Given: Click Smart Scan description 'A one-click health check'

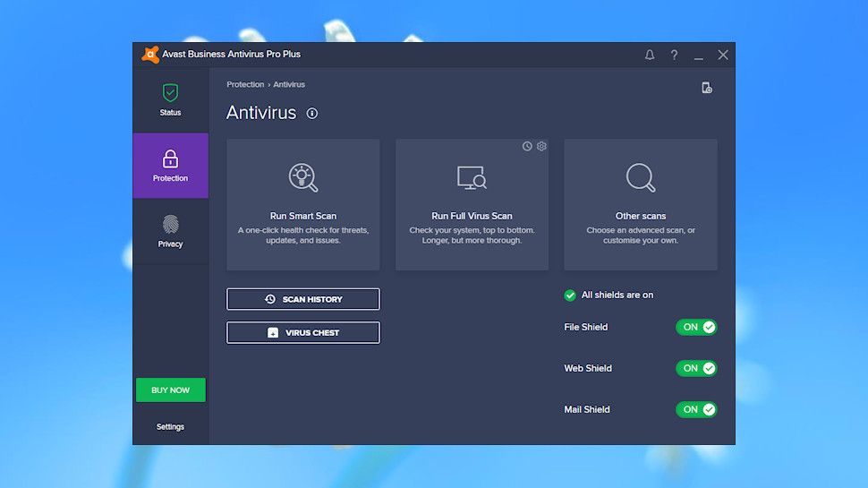Looking at the screenshot, I should (x=303, y=235).
